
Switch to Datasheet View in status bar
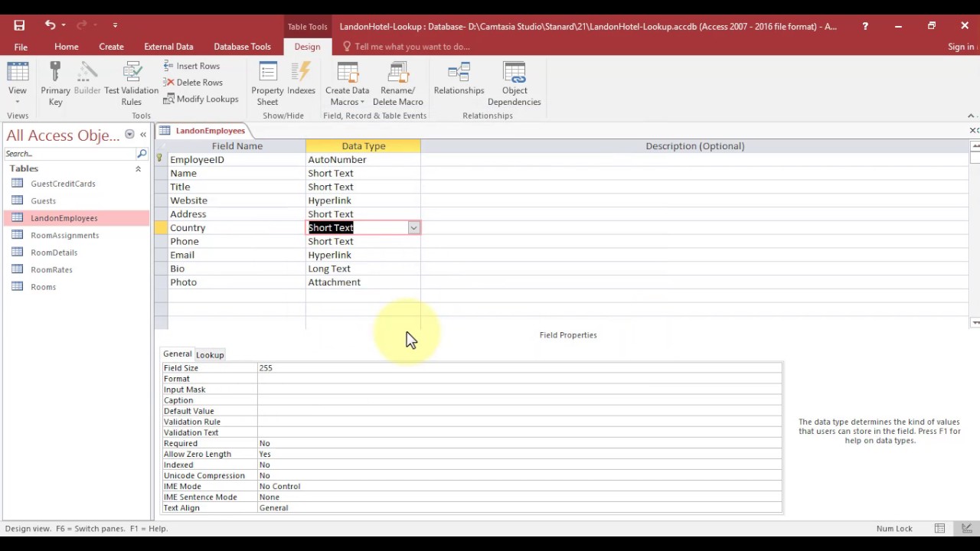click(939, 529)
